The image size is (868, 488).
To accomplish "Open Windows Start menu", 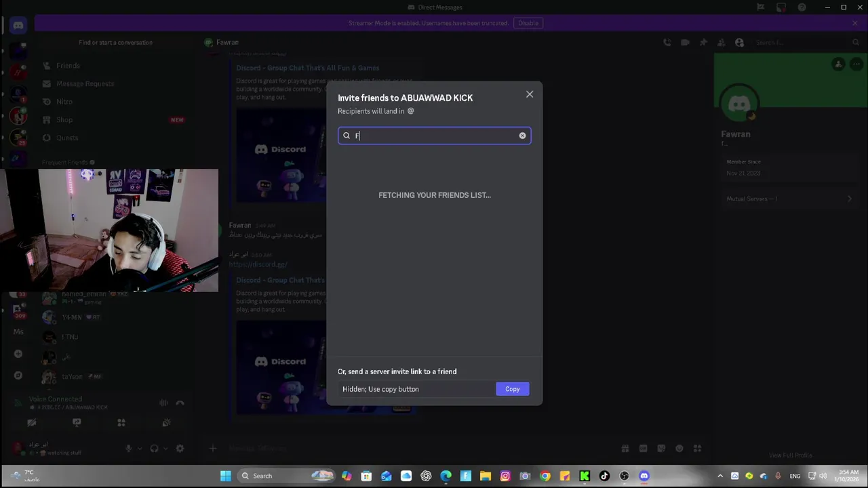I will pos(225,476).
